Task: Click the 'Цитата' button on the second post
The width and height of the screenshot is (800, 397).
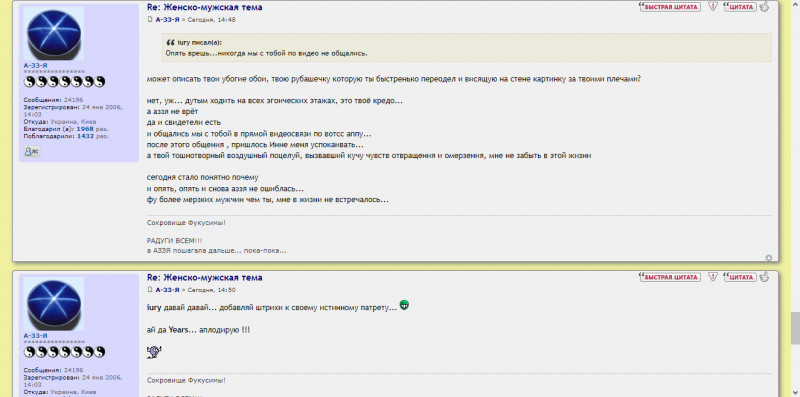Action: point(740,277)
